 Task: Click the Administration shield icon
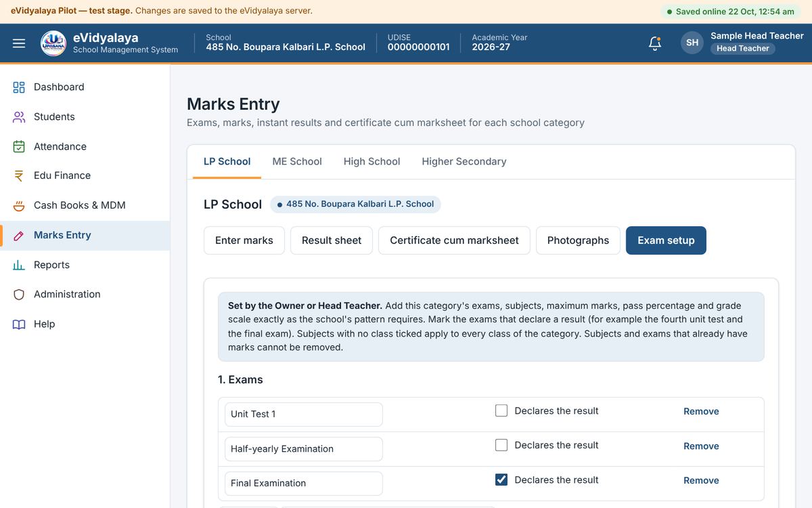pyautogui.click(x=19, y=295)
